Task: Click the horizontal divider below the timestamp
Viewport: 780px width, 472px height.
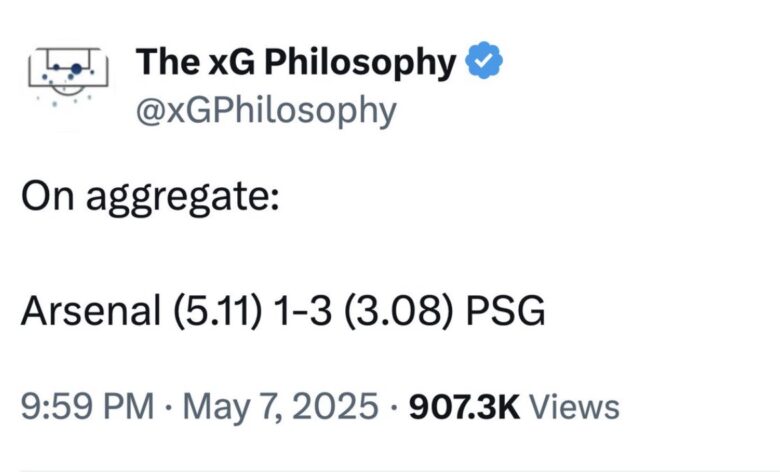Action: (390, 469)
